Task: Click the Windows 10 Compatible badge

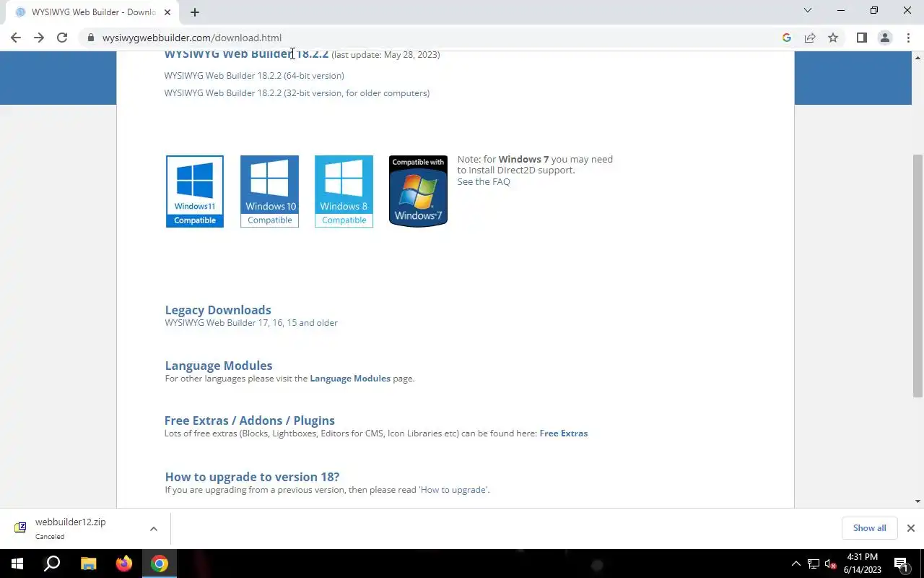Action: pyautogui.click(x=270, y=191)
